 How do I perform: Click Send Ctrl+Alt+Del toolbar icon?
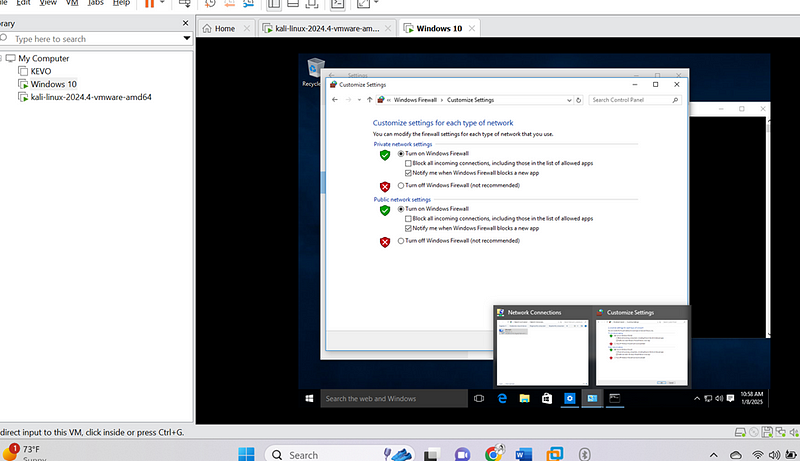[x=185, y=4]
